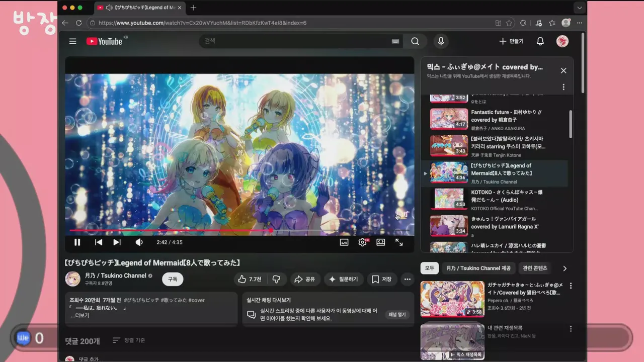
Task: Select the Tenjin Kotone playlist entry
Action: [494, 146]
